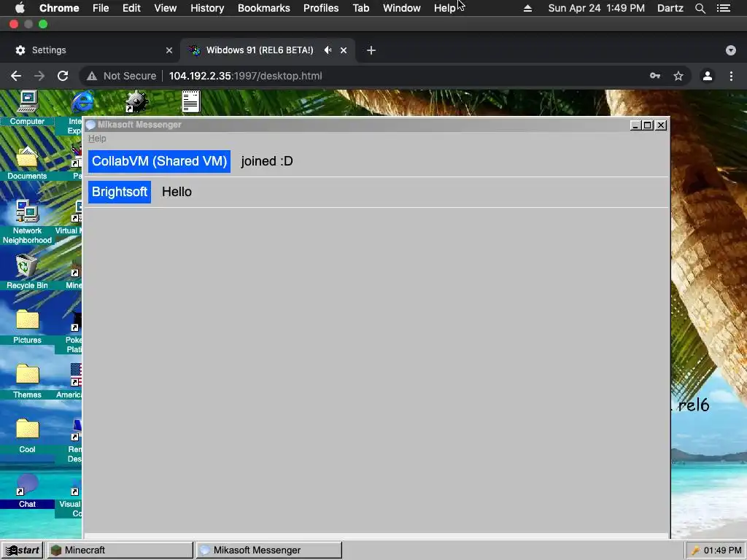Click the taskbar tray clock 01:49 PM
The height and width of the screenshot is (560, 747).
pos(722,551)
